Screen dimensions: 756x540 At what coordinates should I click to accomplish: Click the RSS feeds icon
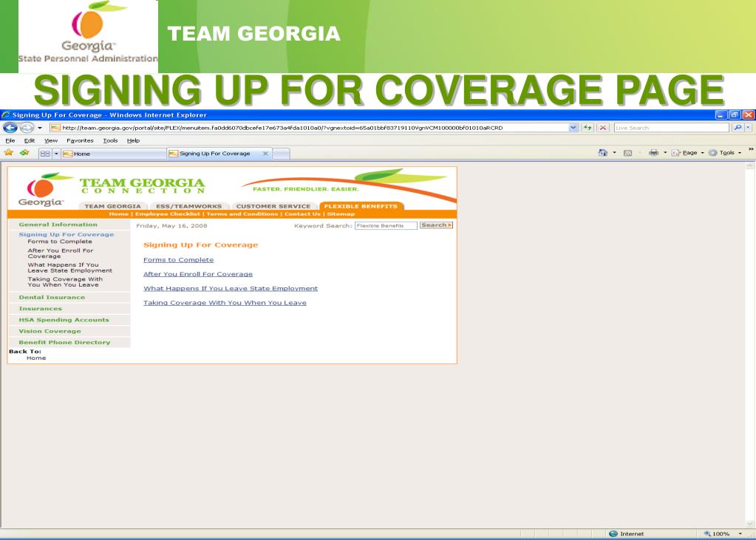tap(627, 153)
